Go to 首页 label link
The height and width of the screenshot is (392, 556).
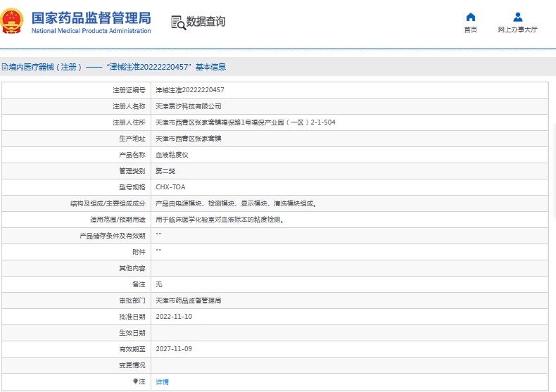471,30
